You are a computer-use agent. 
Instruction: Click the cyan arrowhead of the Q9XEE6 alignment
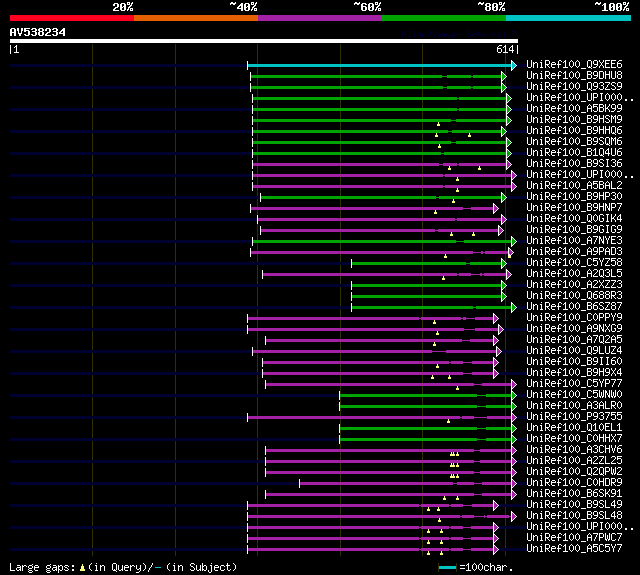(514, 65)
